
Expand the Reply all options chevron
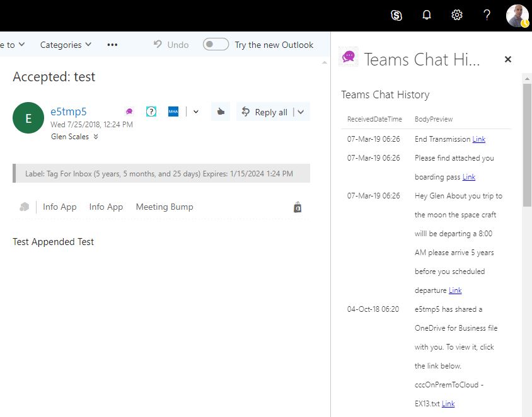pos(301,112)
